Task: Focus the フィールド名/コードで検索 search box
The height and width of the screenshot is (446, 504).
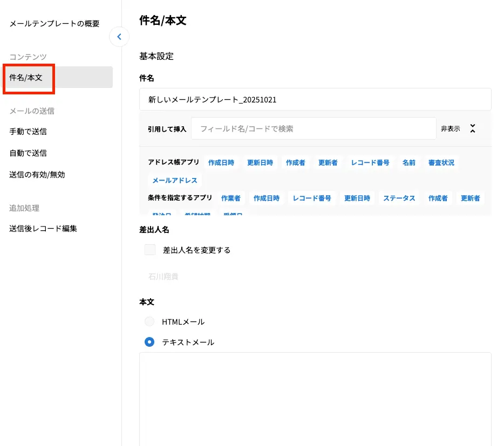Action: [x=313, y=129]
